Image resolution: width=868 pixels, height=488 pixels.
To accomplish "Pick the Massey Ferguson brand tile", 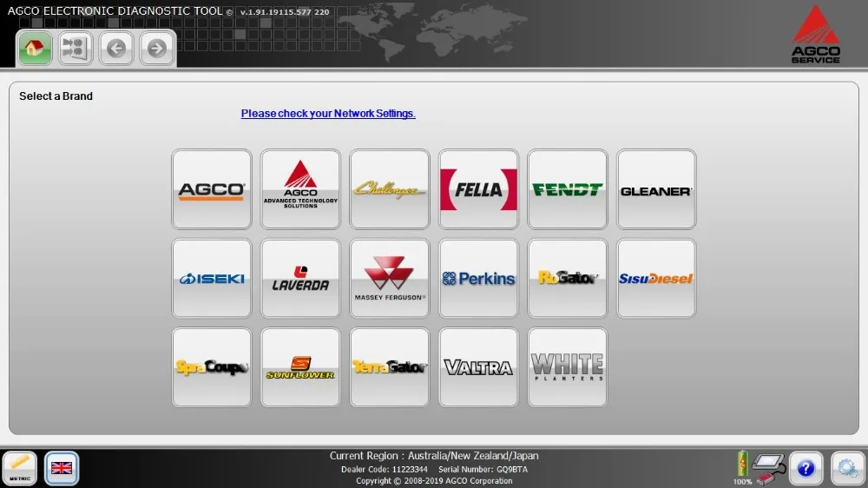I will [390, 279].
